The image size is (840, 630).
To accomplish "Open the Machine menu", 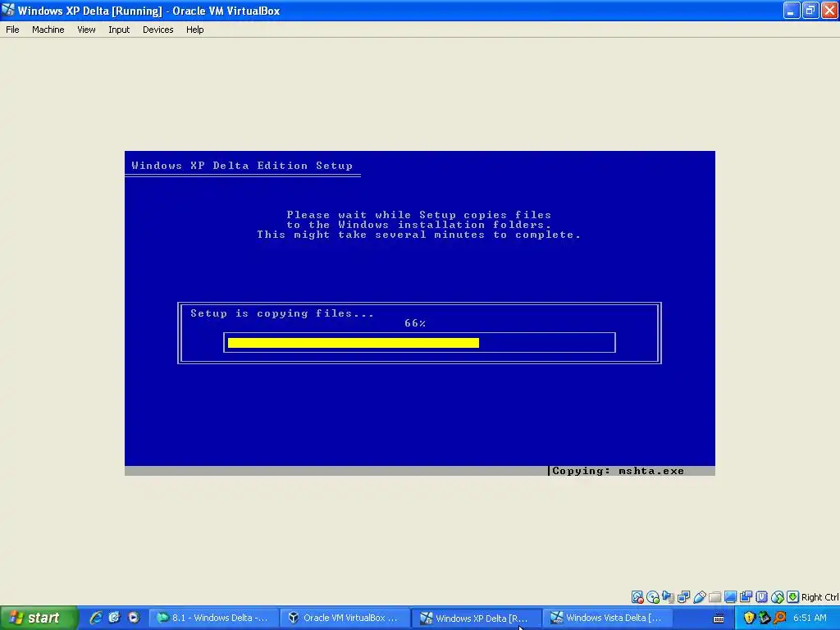I will 48,30.
